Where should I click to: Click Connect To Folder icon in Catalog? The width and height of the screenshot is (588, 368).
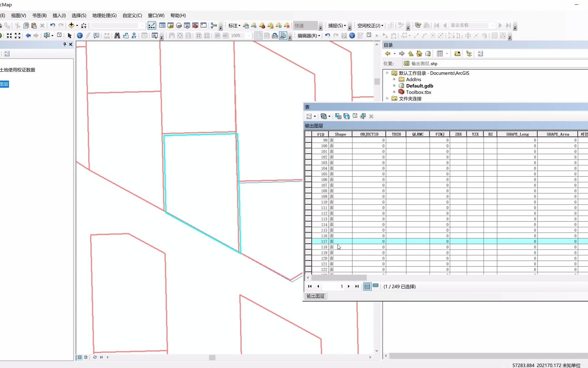[457, 53]
